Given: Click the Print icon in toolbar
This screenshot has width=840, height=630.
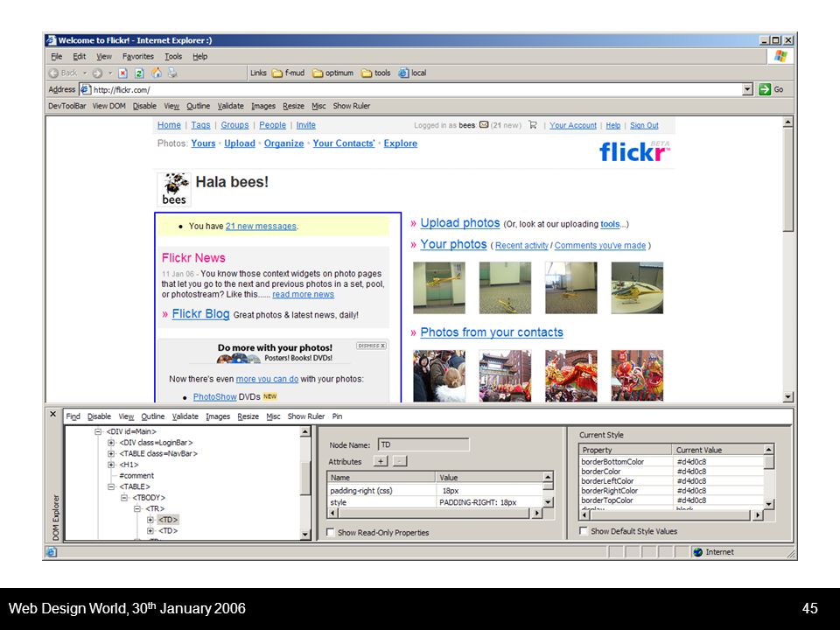Looking at the screenshot, I should click(172, 73).
